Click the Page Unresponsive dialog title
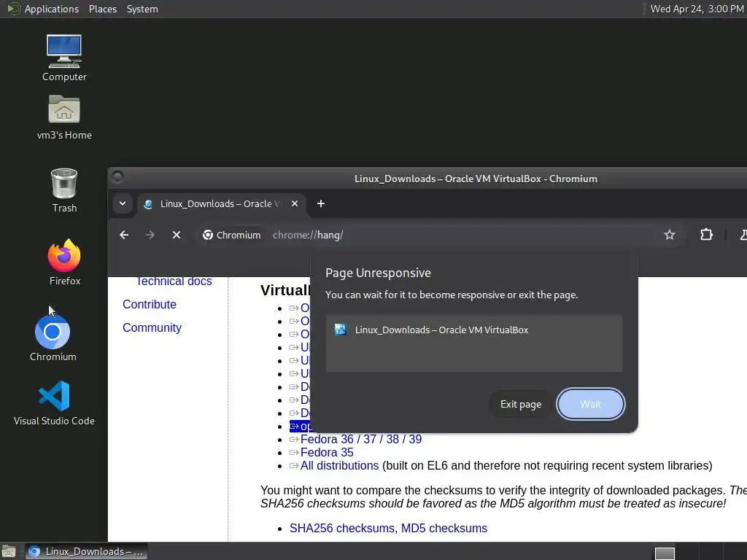The image size is (747, 560). (378, 273)
